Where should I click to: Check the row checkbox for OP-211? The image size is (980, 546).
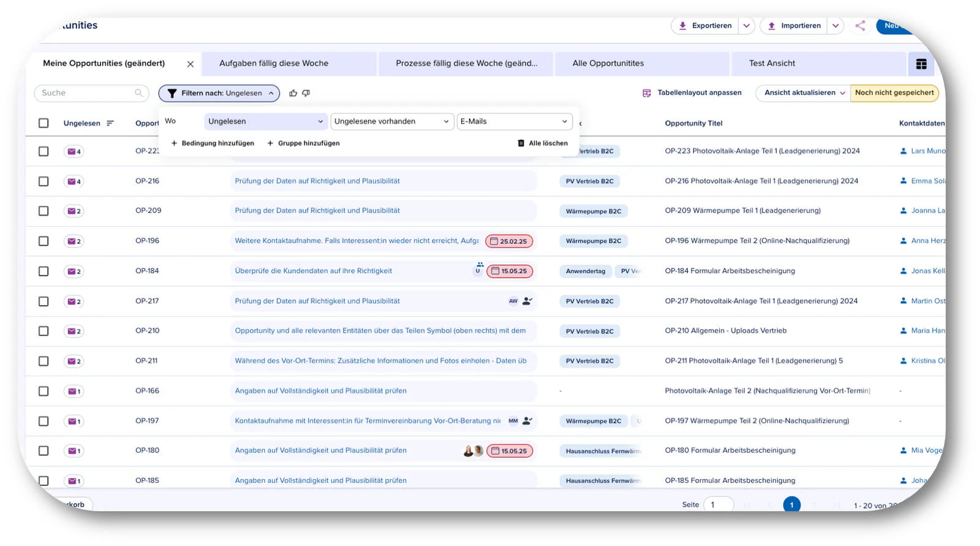[43, 361]
